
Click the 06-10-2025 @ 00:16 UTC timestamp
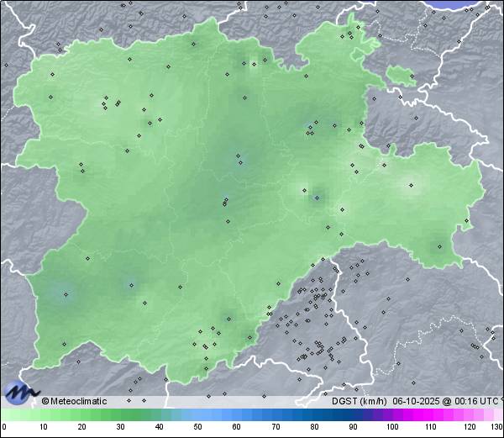[444, 401]
